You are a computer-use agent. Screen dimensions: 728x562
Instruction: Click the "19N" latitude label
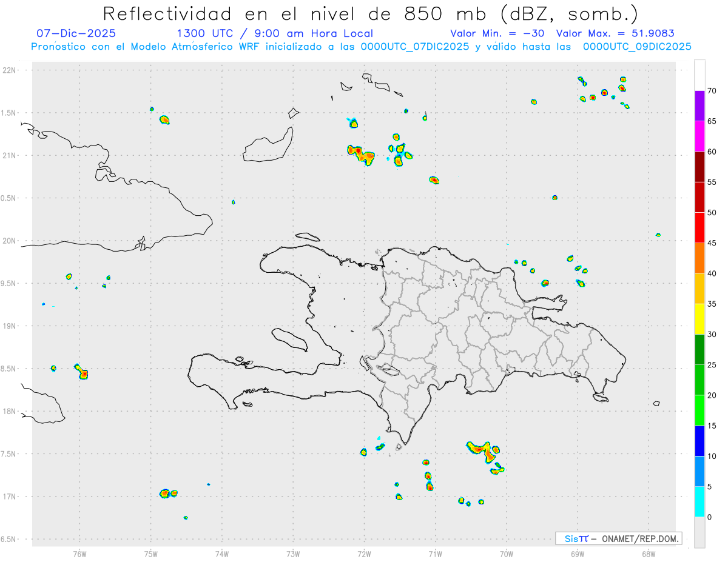pos(10,326)
